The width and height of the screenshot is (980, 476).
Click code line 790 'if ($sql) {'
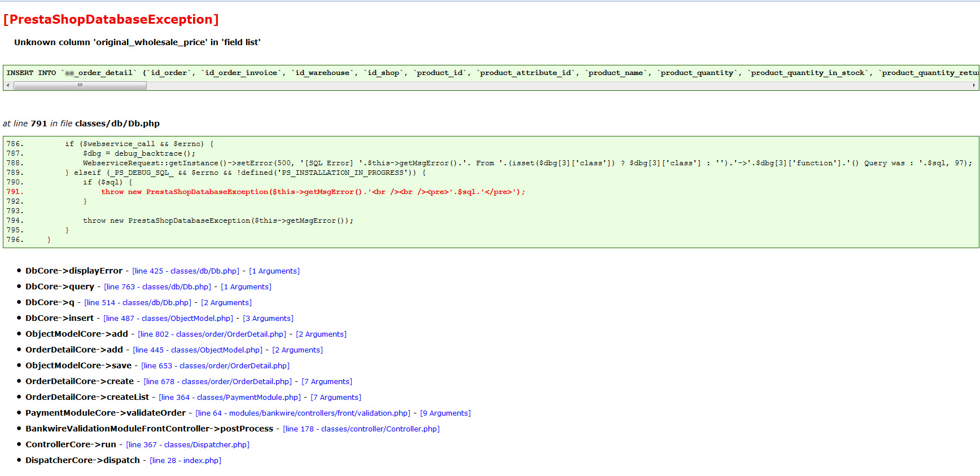coord(108,182)
